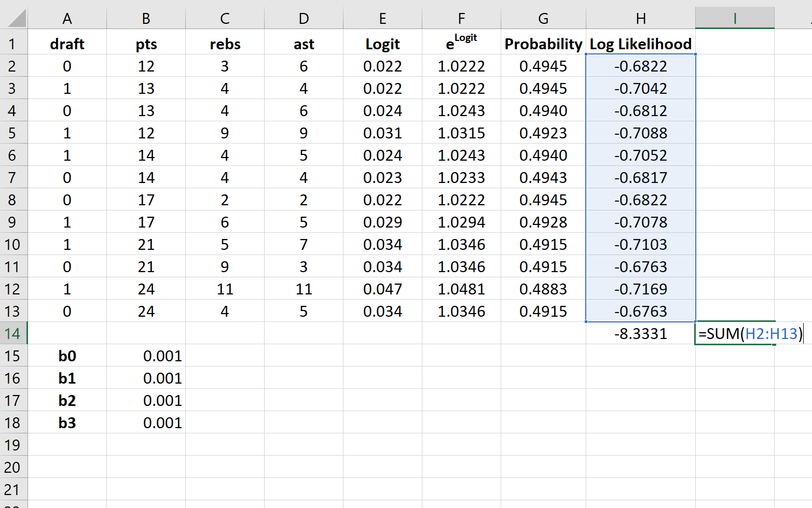Click row 18 header
The height and width of the screenshot is (508, 812).
13,423
